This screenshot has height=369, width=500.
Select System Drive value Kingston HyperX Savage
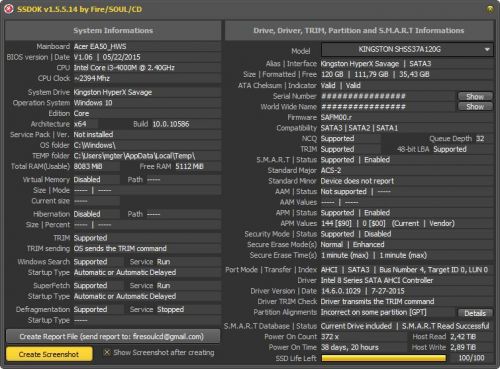(x=113, y=92)
